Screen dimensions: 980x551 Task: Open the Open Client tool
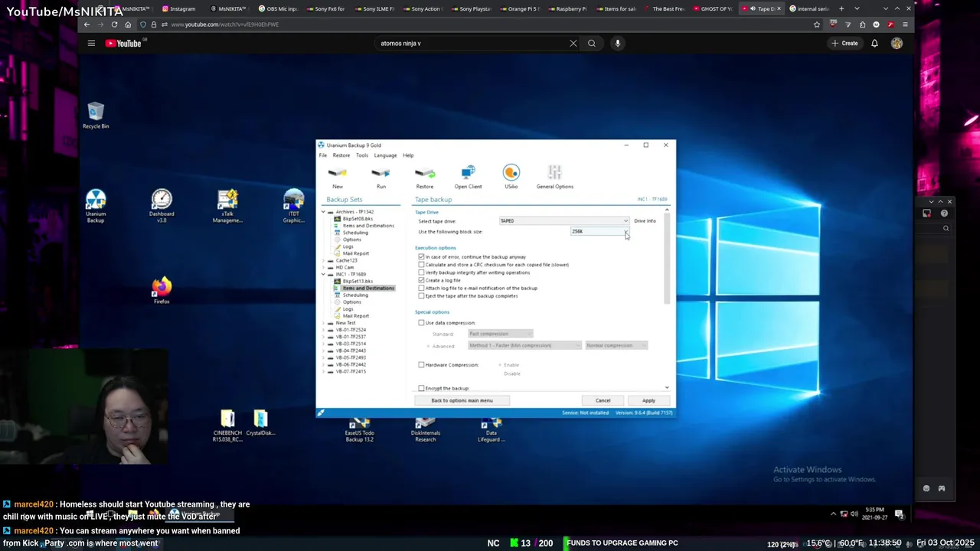[x=468, y=177]
